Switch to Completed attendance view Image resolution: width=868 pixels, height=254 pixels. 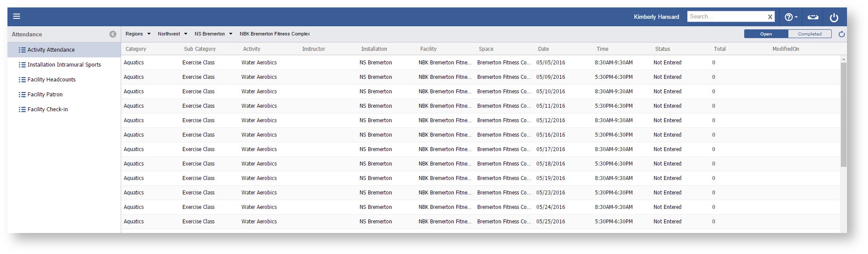pos(809,34)
